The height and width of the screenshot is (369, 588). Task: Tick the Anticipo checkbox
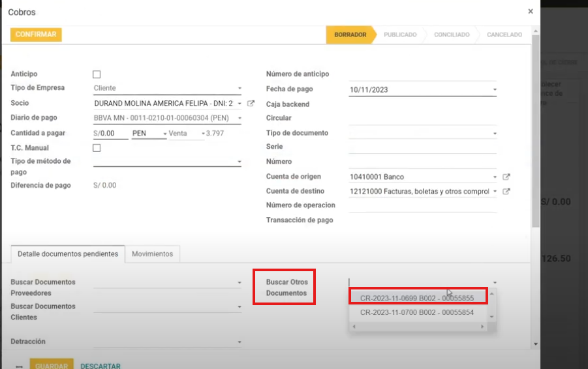tap(97, 74)
